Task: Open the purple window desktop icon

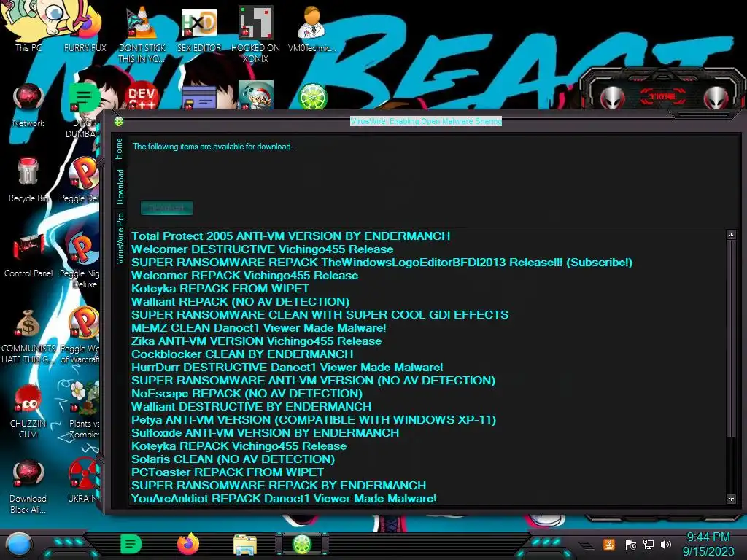Action: [x=199, y=98]
